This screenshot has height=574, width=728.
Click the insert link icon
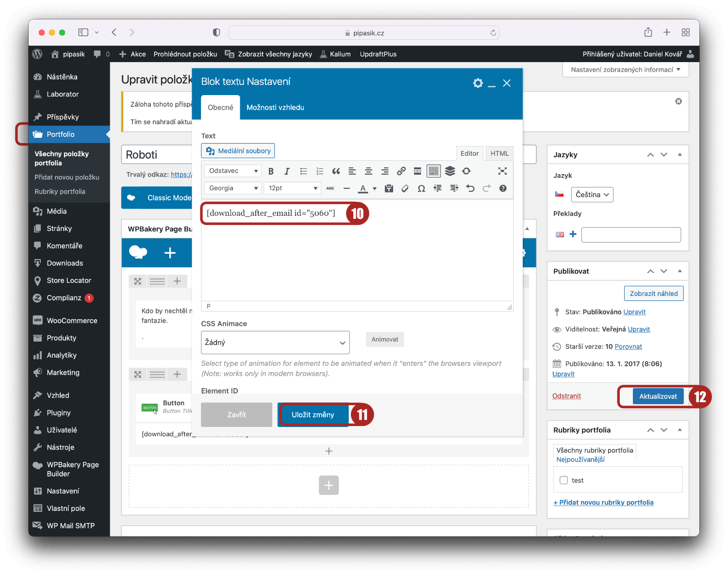click(x=401, y=171)
